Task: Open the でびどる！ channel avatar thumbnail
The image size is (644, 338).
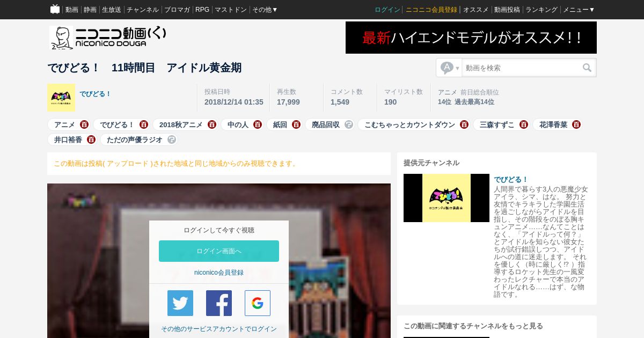Action: coord(61,98)
